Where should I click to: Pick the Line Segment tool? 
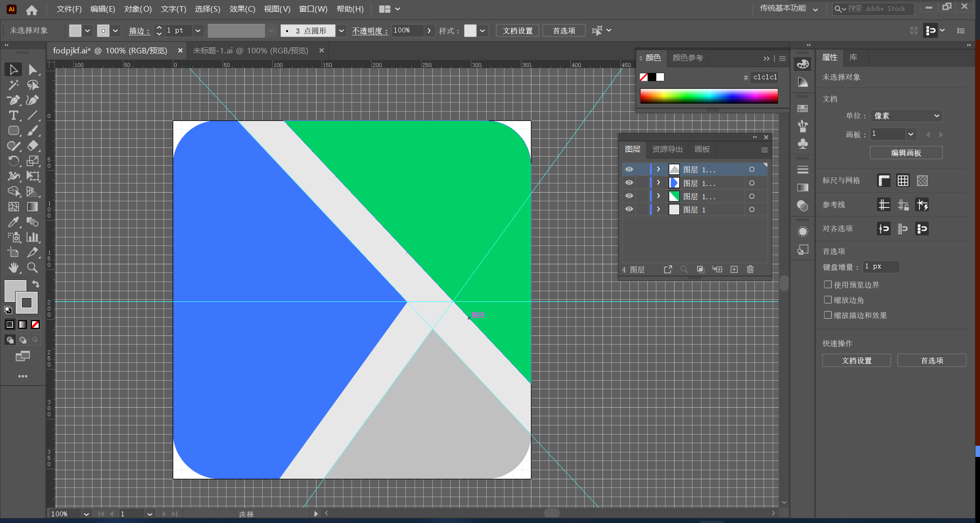[33, 115]
